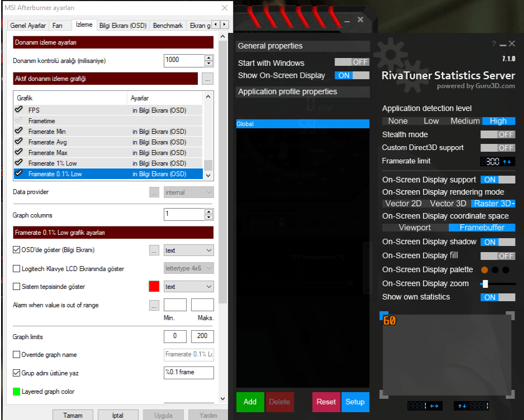Click Tamam button
Viewport: 524px width, 420px height.
(x=73, y=415)
